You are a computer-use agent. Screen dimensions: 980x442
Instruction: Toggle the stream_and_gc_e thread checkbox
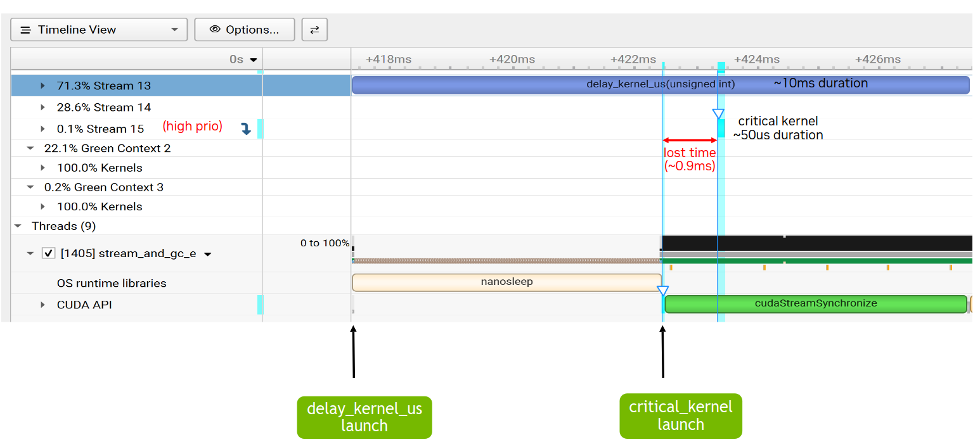48,253
